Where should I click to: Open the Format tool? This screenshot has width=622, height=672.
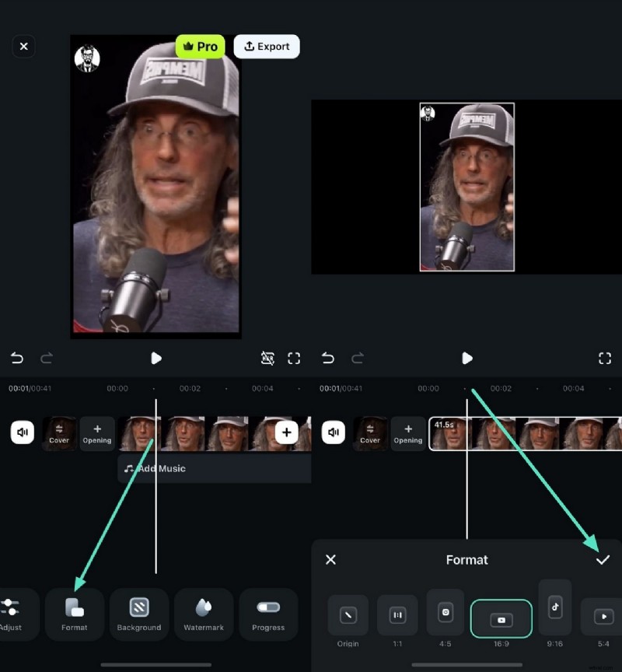(x=75, y=614)
